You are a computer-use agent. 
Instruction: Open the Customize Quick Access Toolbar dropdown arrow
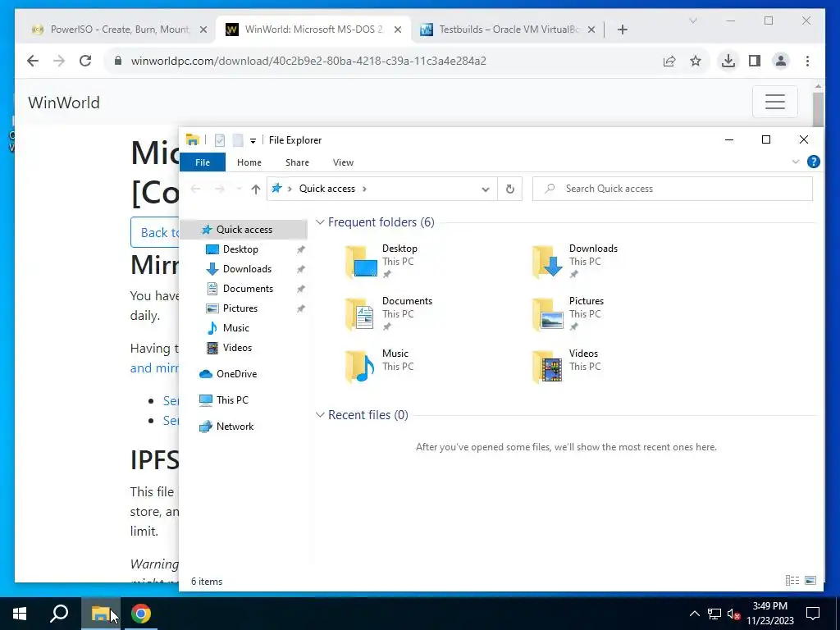point(253,141)
